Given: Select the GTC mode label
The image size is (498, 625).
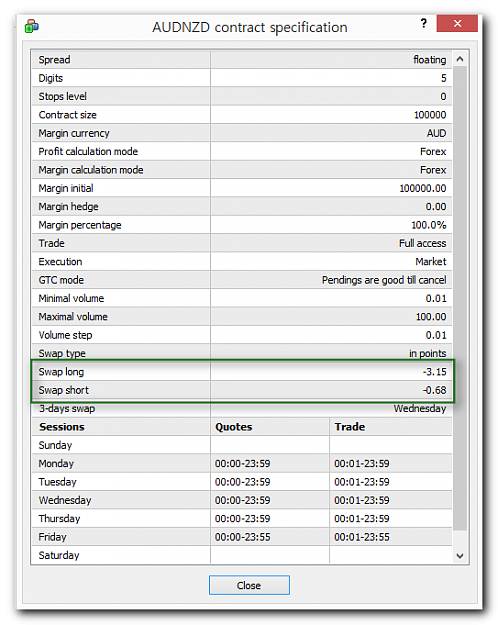Looking at the screenshot, I should pos(61,280).
